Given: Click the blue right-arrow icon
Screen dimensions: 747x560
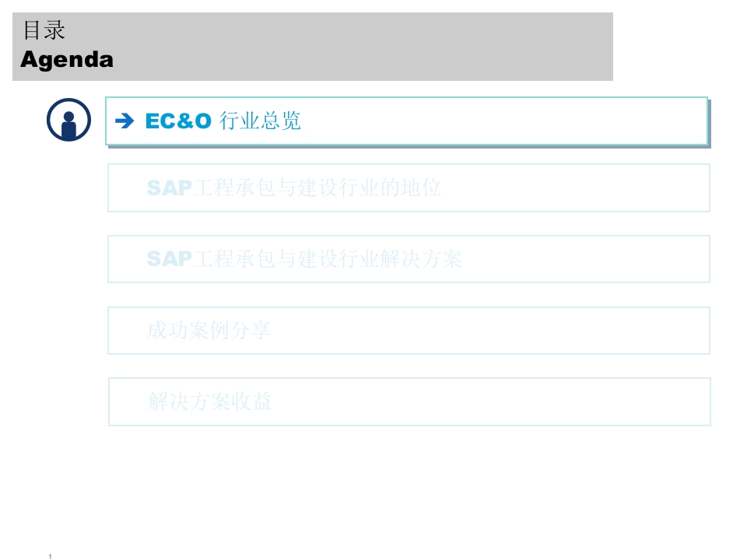Looking at the screenshot, I should [x=124, y=121].
